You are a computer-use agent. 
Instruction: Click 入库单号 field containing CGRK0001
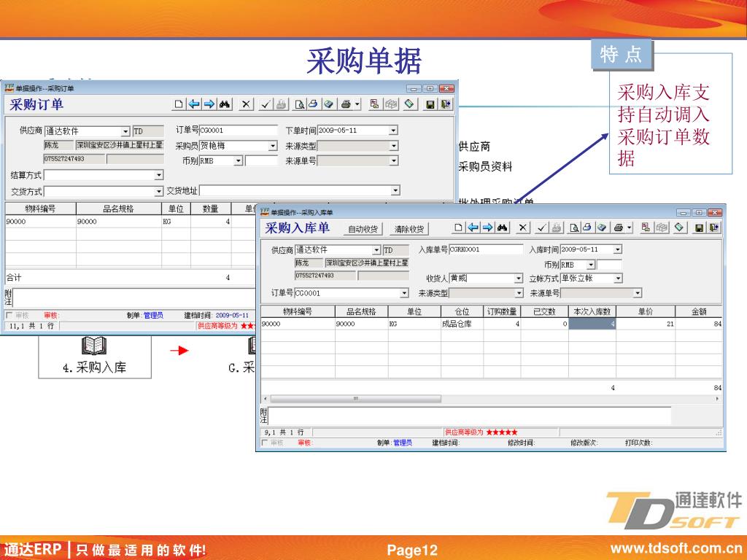486,249
